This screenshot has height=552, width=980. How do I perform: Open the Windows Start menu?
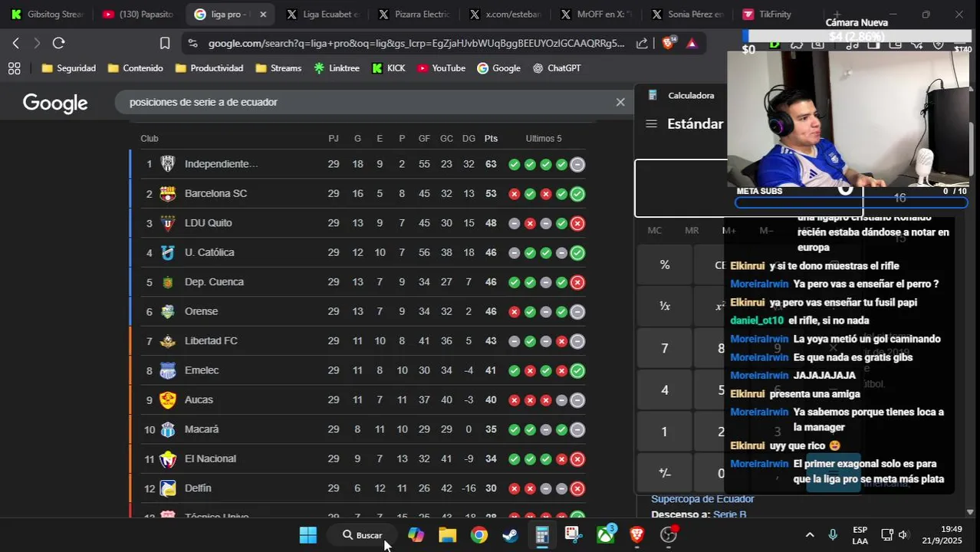pyautogui.click(x=308, y=535)
